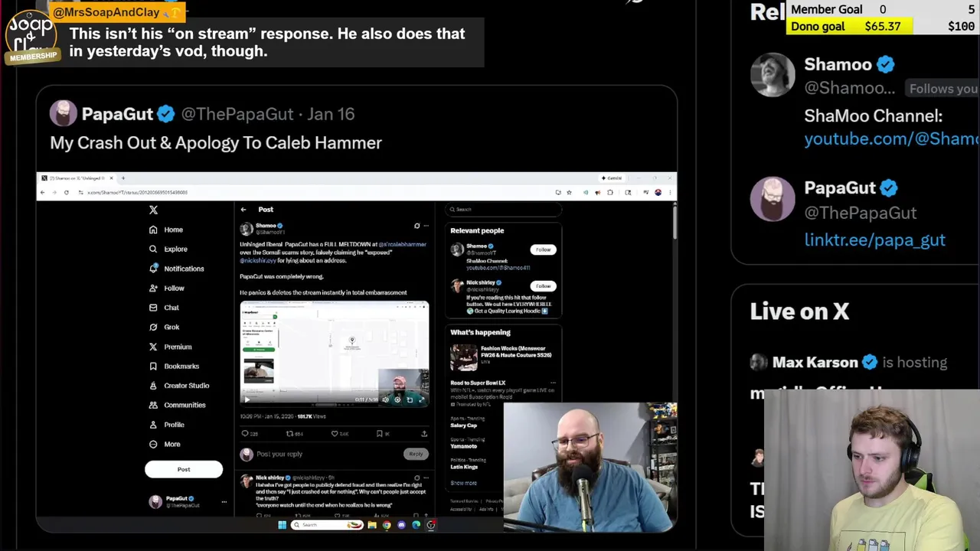
Task: Click the X Search field
Action: point(504,209)
